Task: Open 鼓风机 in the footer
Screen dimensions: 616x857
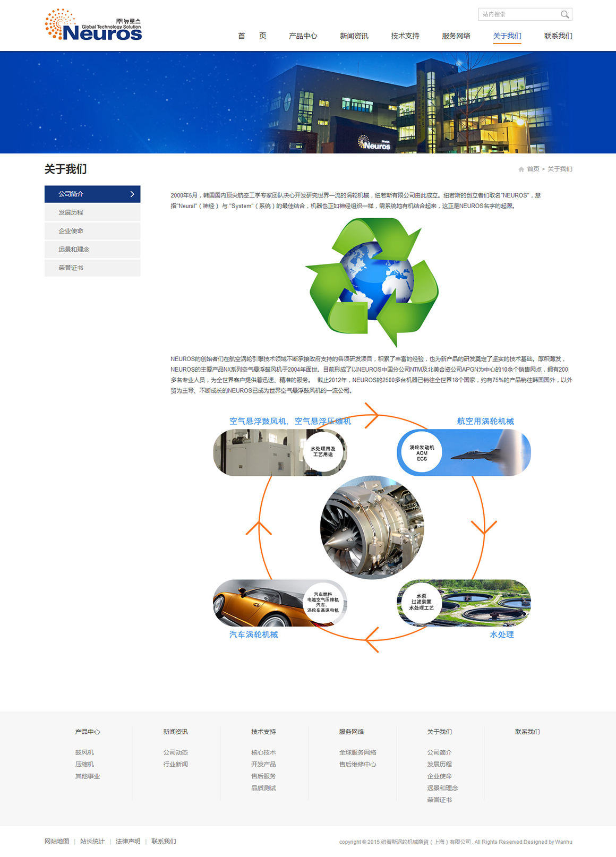Action: tap(84, 752)
